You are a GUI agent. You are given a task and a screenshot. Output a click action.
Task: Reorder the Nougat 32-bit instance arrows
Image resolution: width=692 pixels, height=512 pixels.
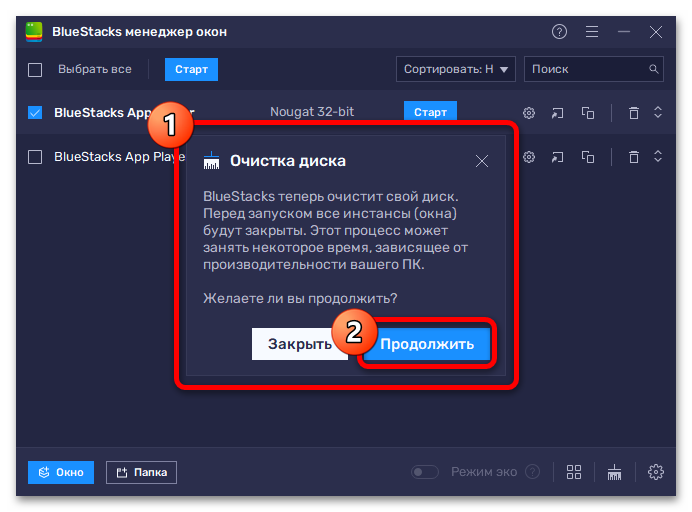(x=658, y=112)
